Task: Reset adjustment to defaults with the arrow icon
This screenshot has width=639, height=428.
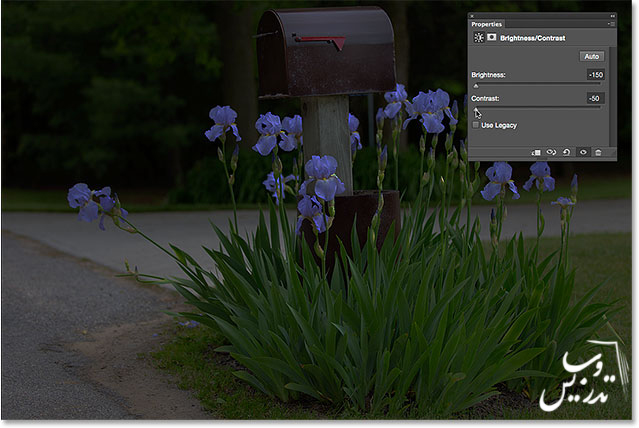Action: click(566, 152)
